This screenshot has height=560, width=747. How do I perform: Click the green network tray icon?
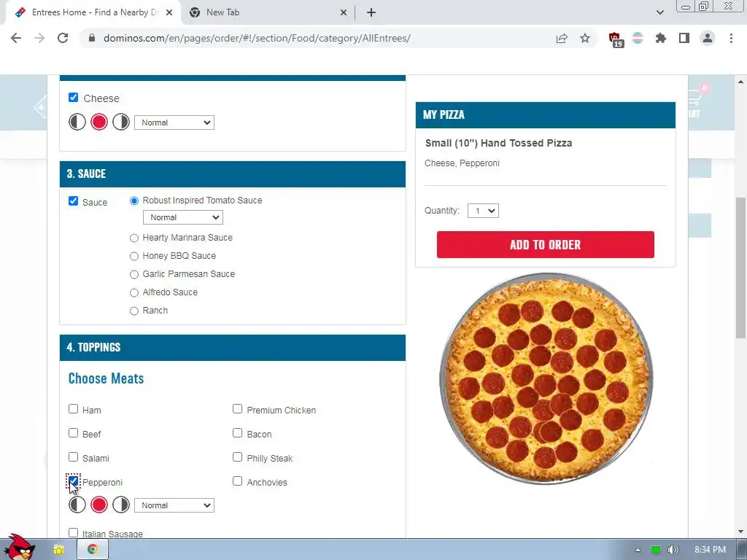(x=656, y=550)
